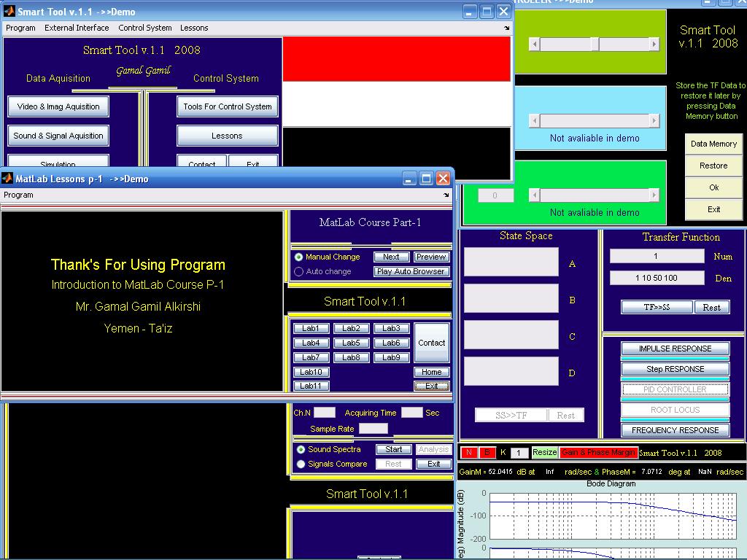Choose the Sound Spectra option
The width and height of the screenshot is (747, 560).
point(301,449)
